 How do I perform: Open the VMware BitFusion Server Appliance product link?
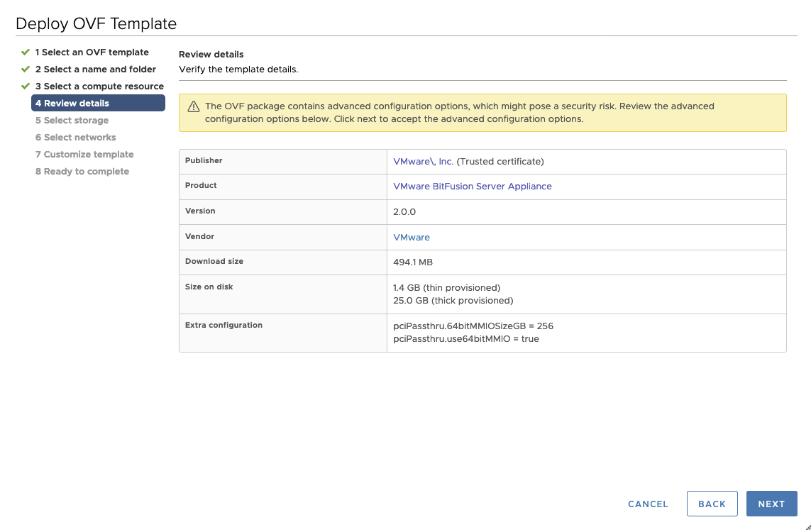[472, 186]
